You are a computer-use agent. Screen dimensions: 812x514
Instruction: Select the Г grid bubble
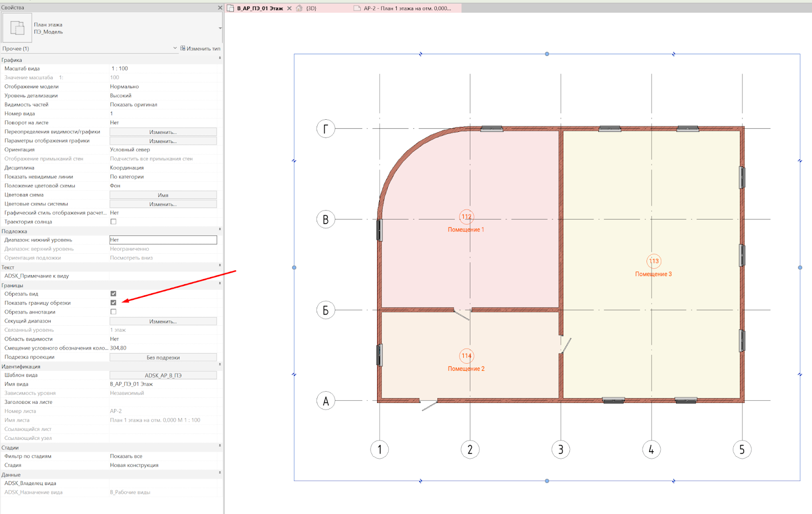[326, 129]
